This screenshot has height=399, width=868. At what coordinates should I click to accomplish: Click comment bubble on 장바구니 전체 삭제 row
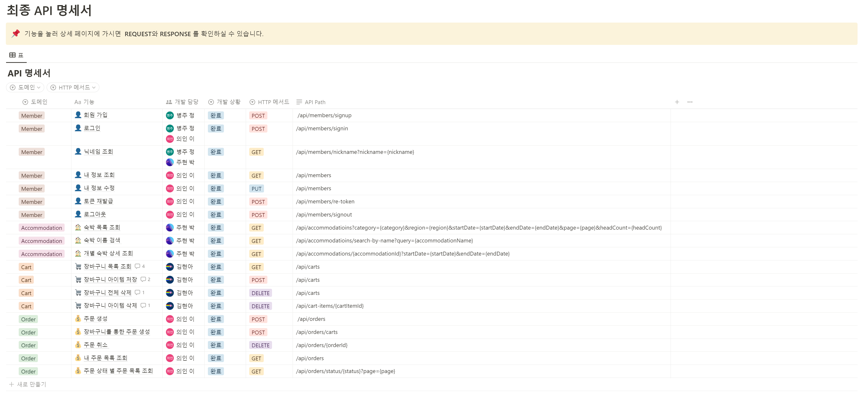click(137, 293)
